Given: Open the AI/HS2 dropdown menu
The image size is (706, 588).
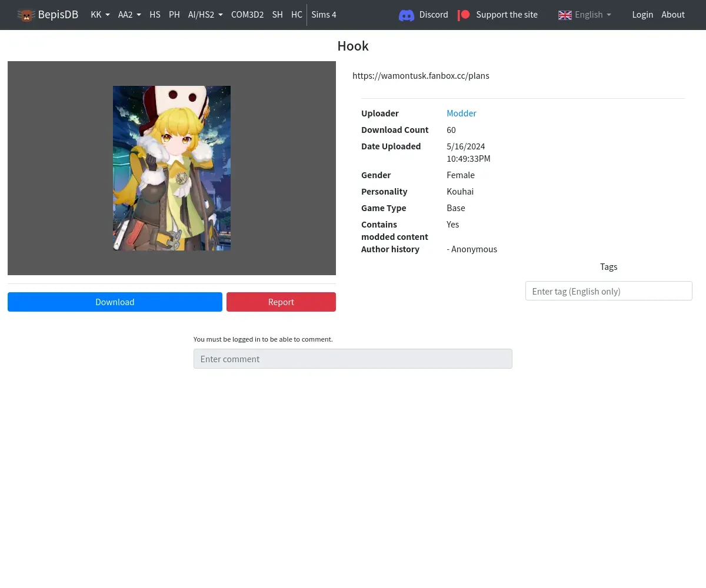Looking at the screenshot, I should click(x=205, y=15).
